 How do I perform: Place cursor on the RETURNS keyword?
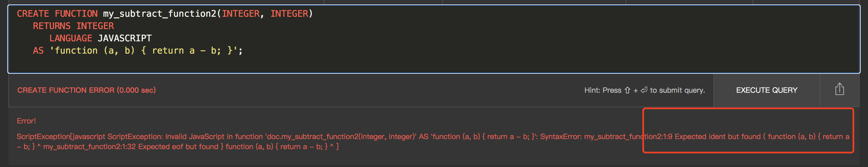click(x=52, y=26)
